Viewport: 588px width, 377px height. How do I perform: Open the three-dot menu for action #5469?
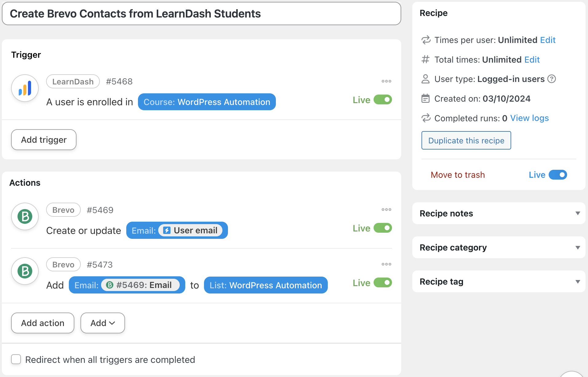coord(386,210)
